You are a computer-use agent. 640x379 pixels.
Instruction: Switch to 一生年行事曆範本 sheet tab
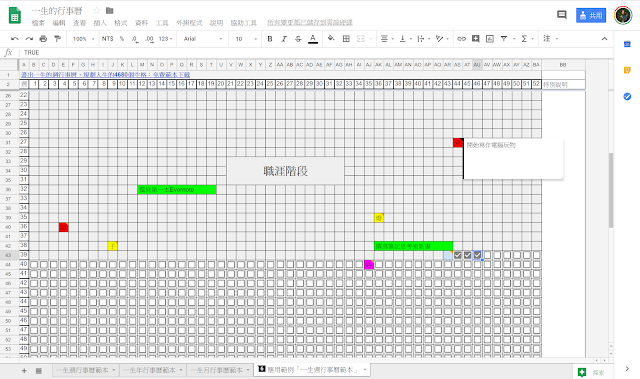153,370
